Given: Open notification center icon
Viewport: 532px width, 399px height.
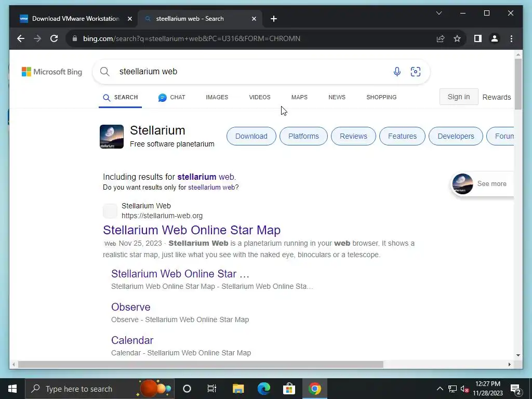Looking at the screenshot, I should 516,389.
